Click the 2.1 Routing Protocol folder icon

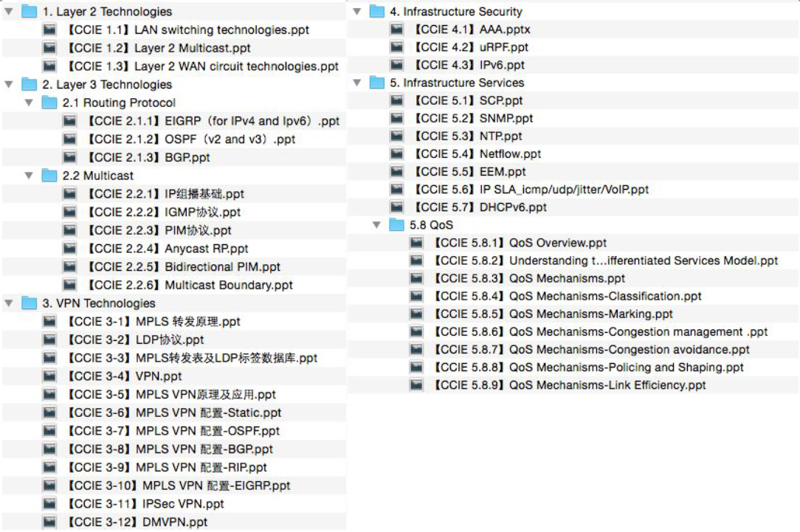49,103
